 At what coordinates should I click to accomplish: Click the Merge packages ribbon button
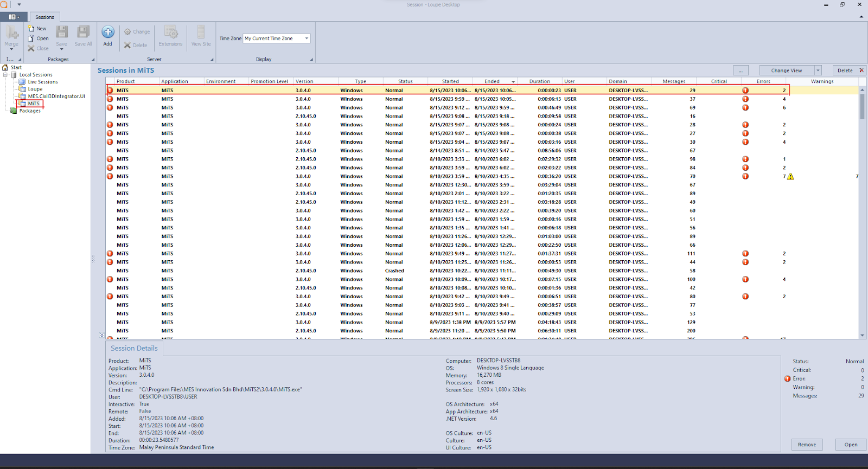pyautogui.click(x=11, y=37)
